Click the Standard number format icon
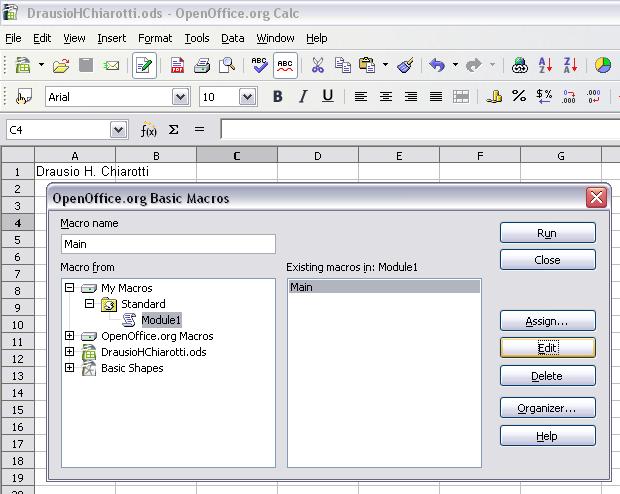 coord(544,97)
